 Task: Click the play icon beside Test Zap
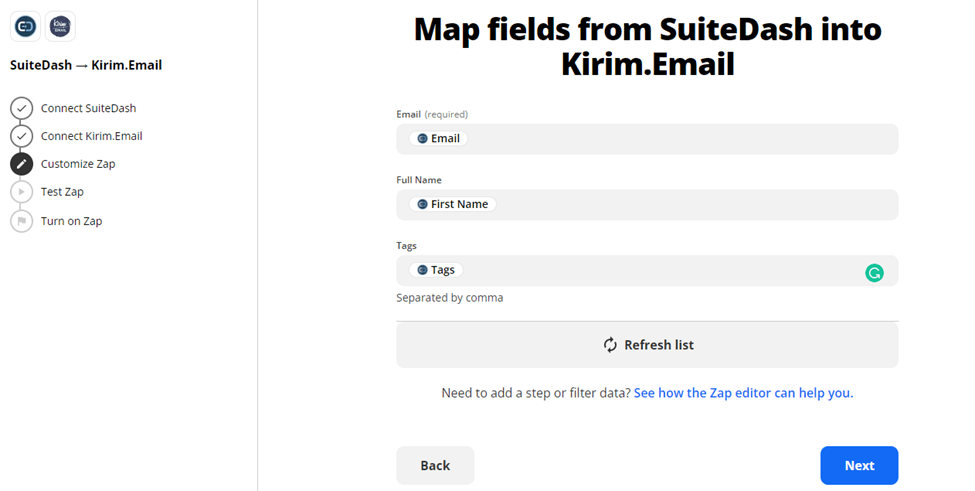coord(22,192)
